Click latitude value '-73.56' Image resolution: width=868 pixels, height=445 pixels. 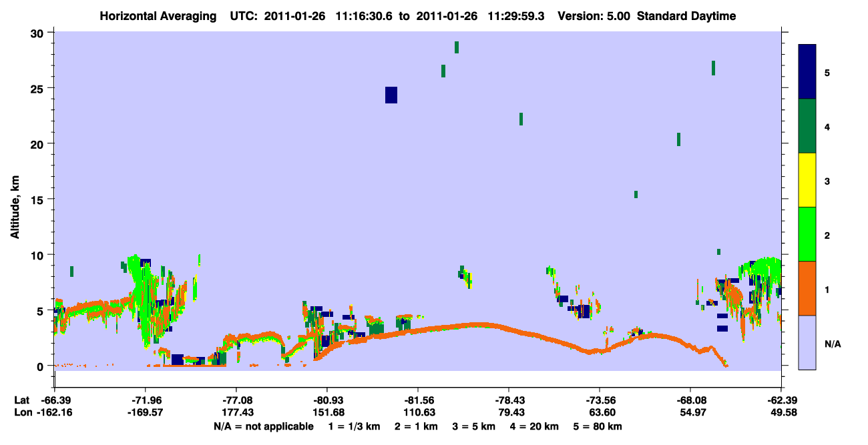click(600, 400)
